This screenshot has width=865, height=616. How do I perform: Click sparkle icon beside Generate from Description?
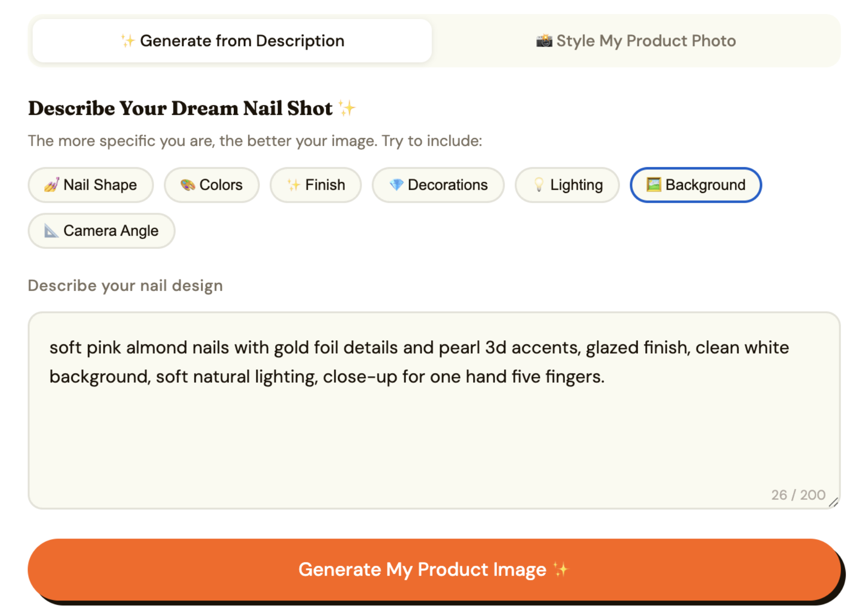pos(127,41)
